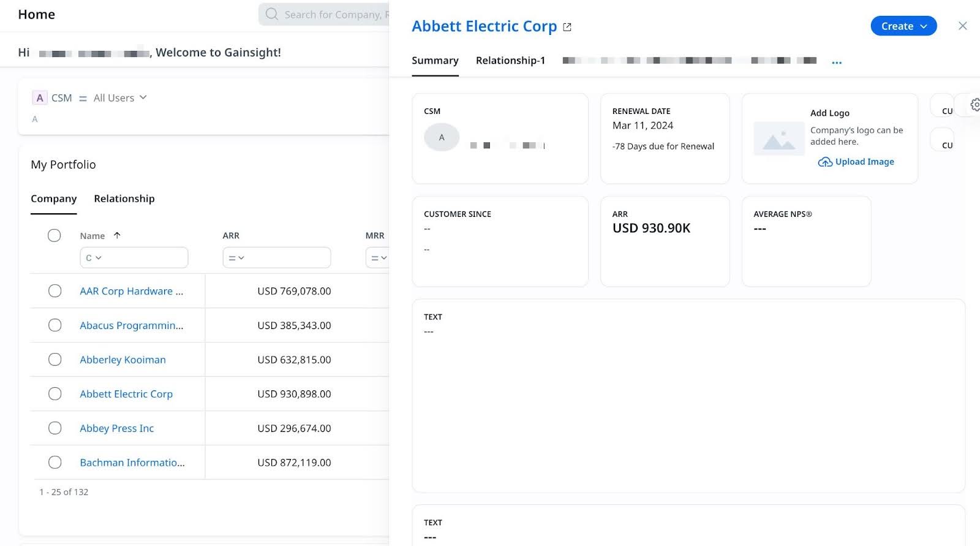This screenshot has height=546, width=980.
Task: Click the -78 Days due for Renewal text
Action: (663, 146)
